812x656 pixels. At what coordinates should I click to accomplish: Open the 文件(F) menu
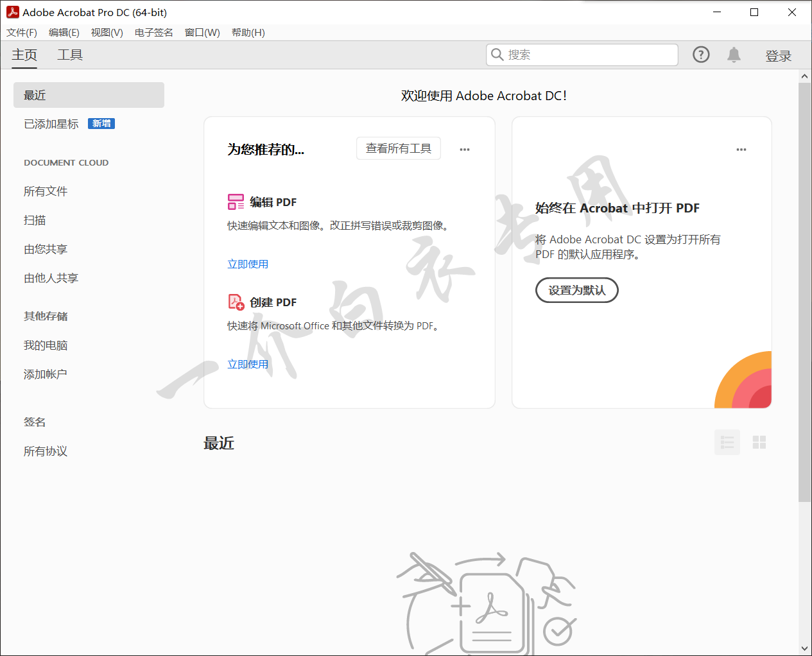(x=22, y=33)
